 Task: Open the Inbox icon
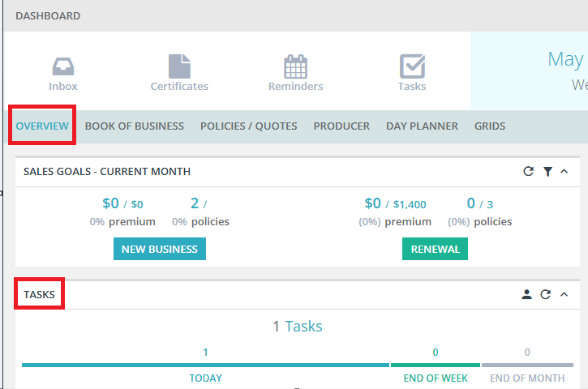[x=63, y=66]
